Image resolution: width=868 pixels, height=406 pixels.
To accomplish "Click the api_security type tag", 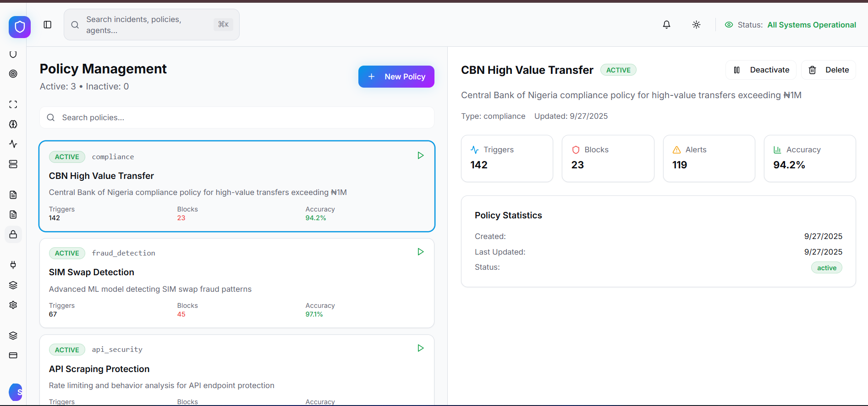I will click(x=117, y=350).
